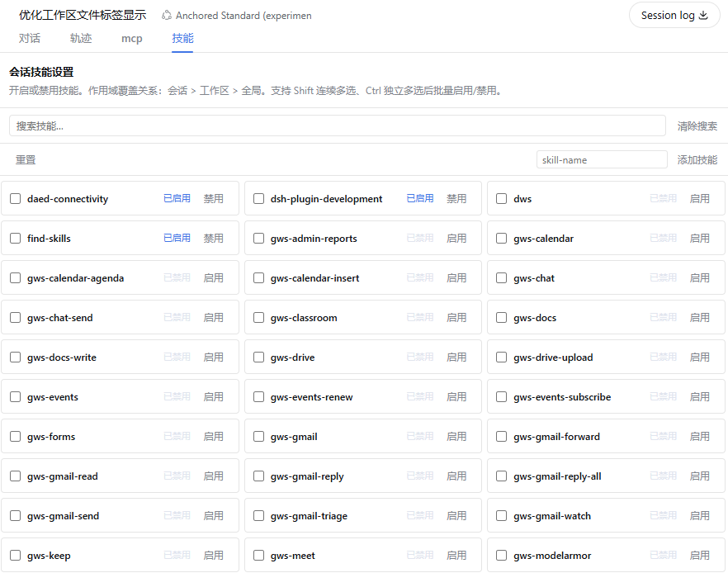Check the gws-gmail-watch checkbox
Image resolution: width=728 pixels, height=573 pixels.
tap(502, 516)
